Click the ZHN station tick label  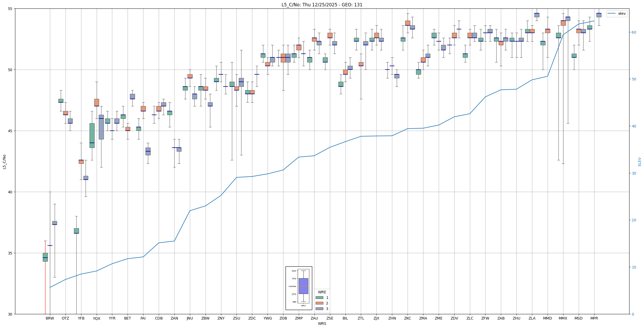click(x=392, y=318)
